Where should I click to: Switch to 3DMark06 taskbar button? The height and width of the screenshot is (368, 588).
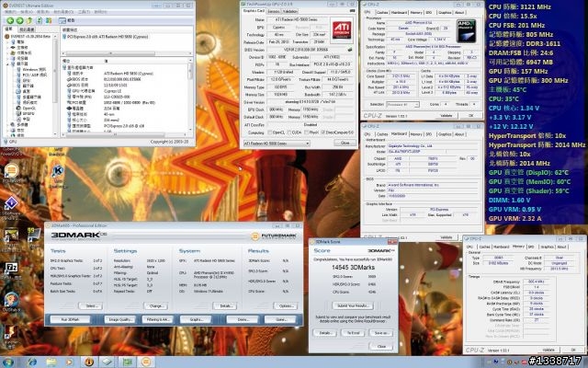coord(146,362)
